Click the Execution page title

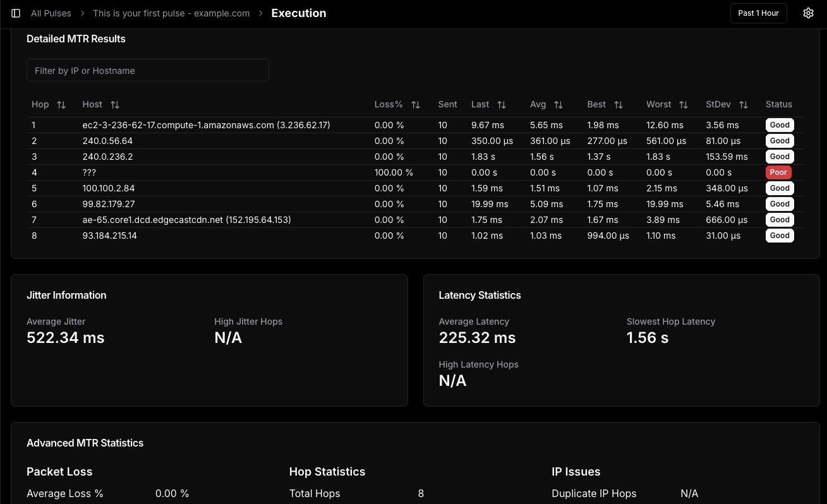click(x=299, y=13)
